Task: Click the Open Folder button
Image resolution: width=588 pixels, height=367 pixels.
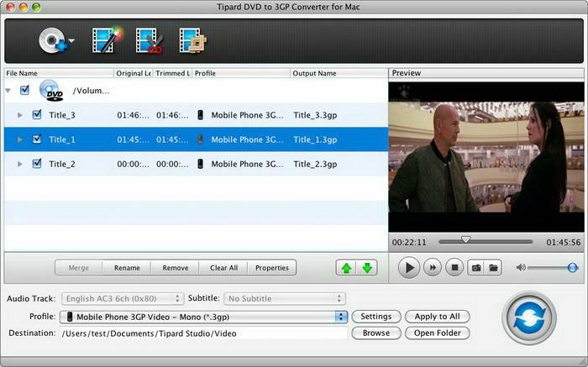Action: point(438,333)
